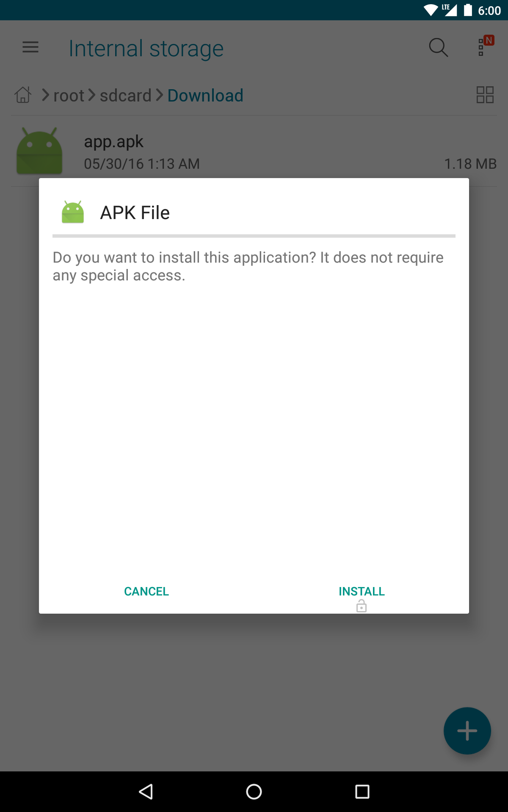Tap the floating plus add button

467,731
